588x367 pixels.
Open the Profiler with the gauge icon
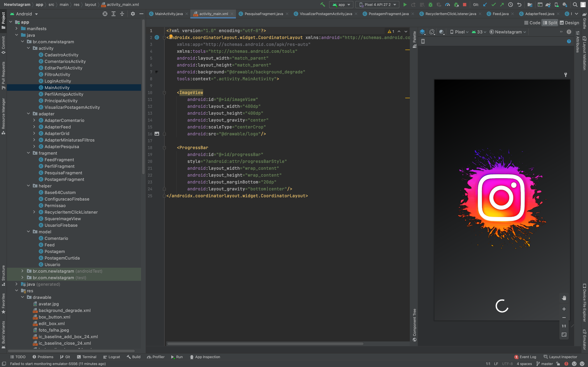pos(448,5)
